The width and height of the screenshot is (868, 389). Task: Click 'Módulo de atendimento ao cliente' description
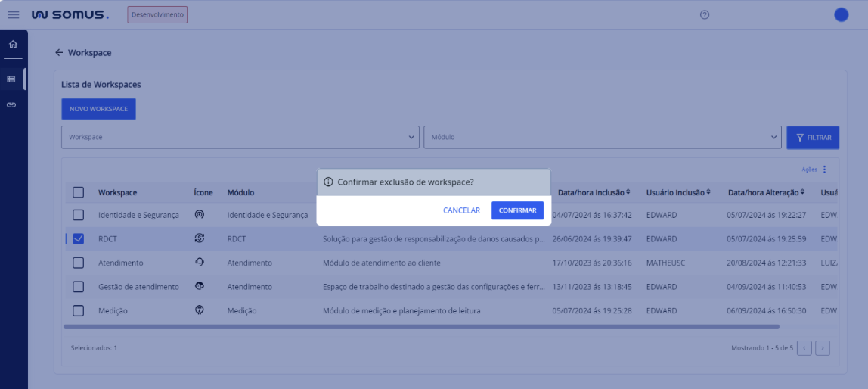click(x=381, y=263)
